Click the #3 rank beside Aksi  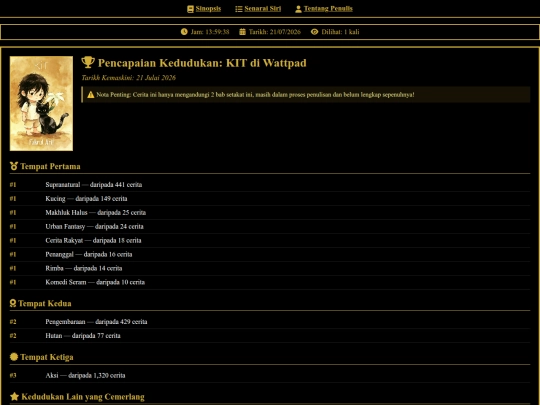tap(13, 375)
